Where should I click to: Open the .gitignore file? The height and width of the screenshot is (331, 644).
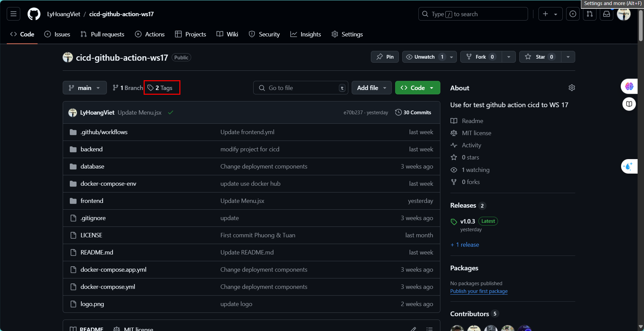[93, 218]
